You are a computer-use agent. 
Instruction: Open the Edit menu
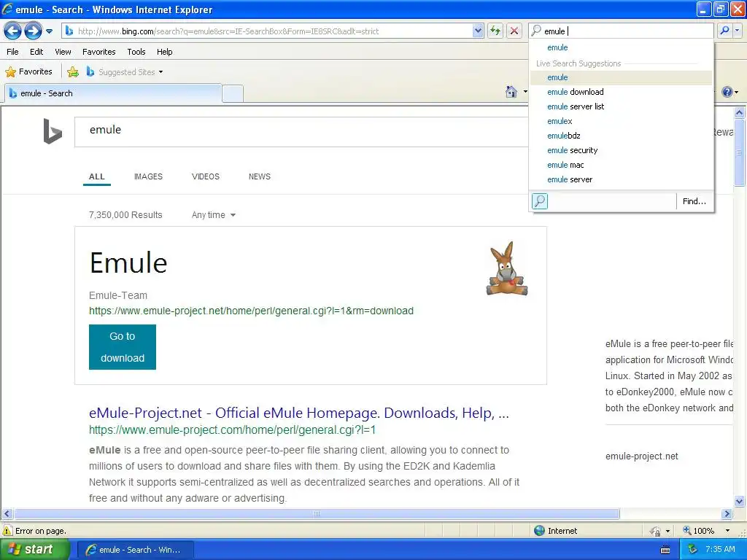tap(36, 52)
